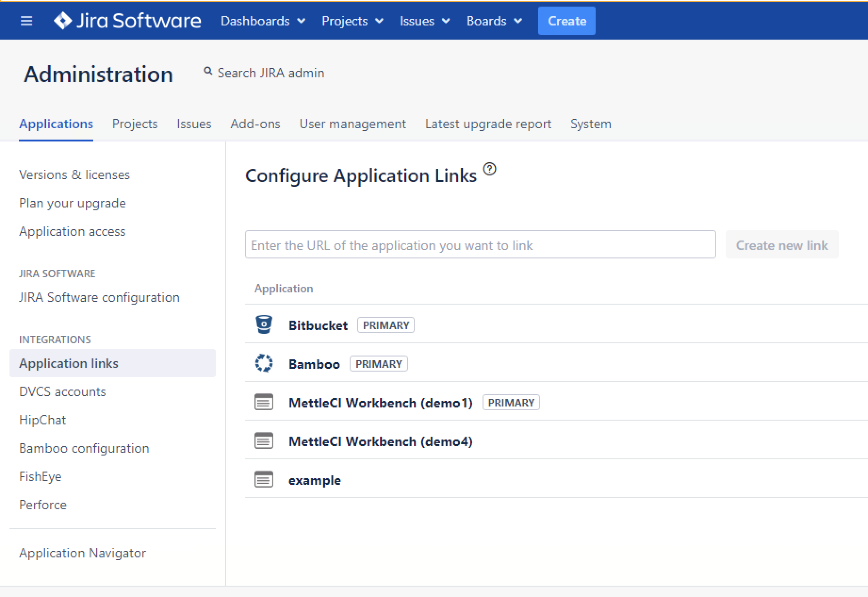Open the hamburger sidebar menu icon
This screenshot has height=597, width=868.
[26, 21]
